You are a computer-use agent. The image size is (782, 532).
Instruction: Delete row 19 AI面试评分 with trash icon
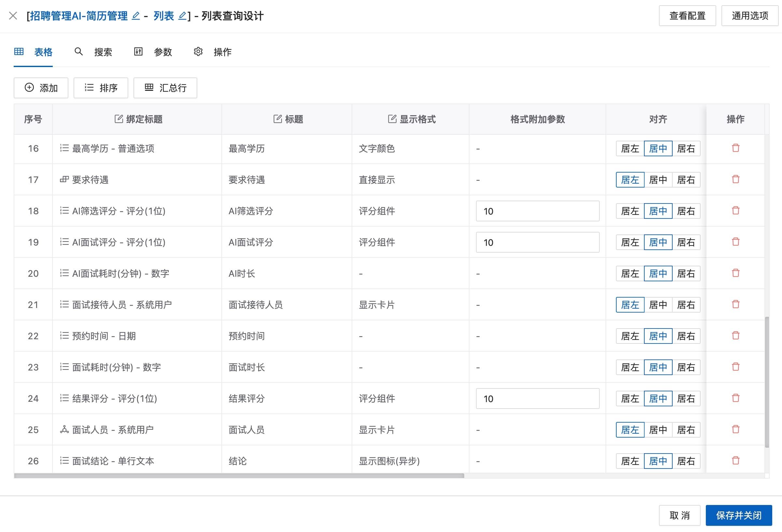pyautogui.click(x=735, y=242)
